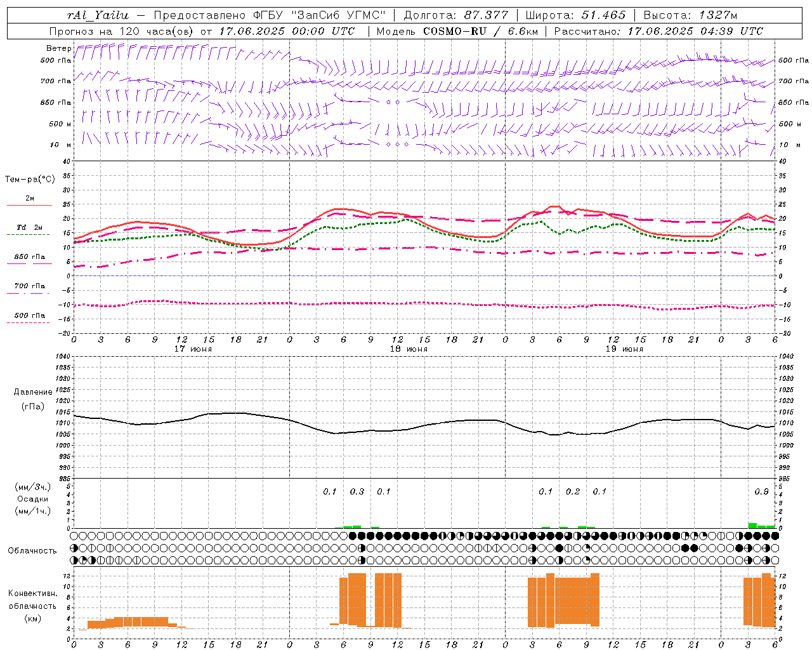Viewport: 812px width, 650px height.
Task: Click the Высота: 1327м label
Action: point(690,15)
